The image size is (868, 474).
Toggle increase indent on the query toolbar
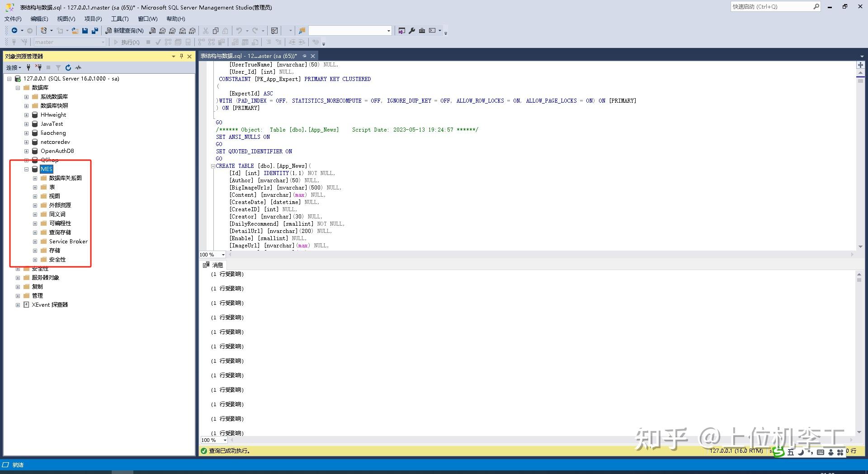pos(302,42)
